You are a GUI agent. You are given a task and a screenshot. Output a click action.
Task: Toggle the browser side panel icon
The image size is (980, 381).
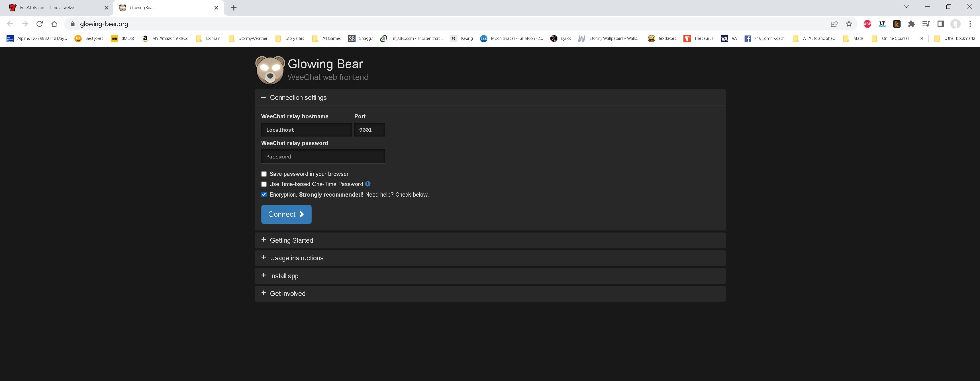click(x=940, y=24)
